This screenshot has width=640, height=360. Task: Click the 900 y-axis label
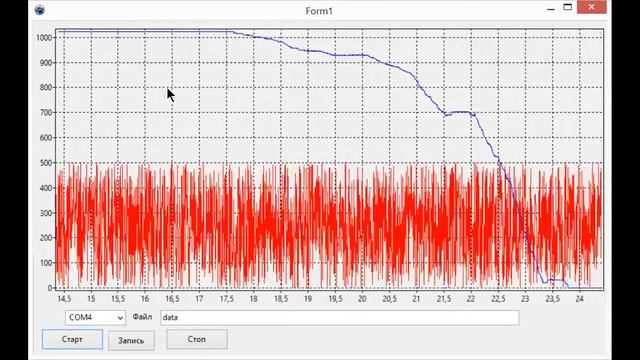tap(45, 63)
